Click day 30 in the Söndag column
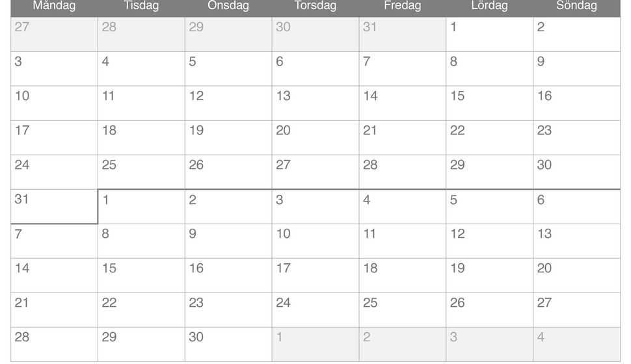 coord(576,172)
